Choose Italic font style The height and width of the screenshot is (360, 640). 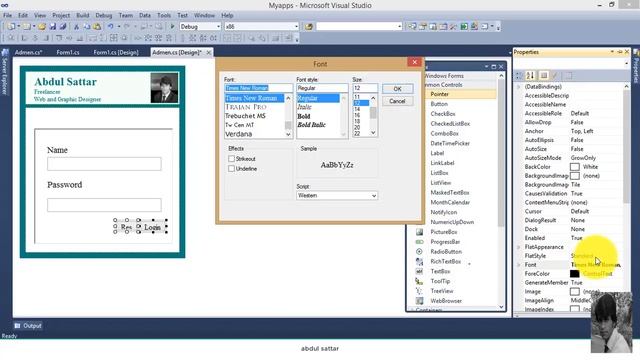[x=304, y=107]
